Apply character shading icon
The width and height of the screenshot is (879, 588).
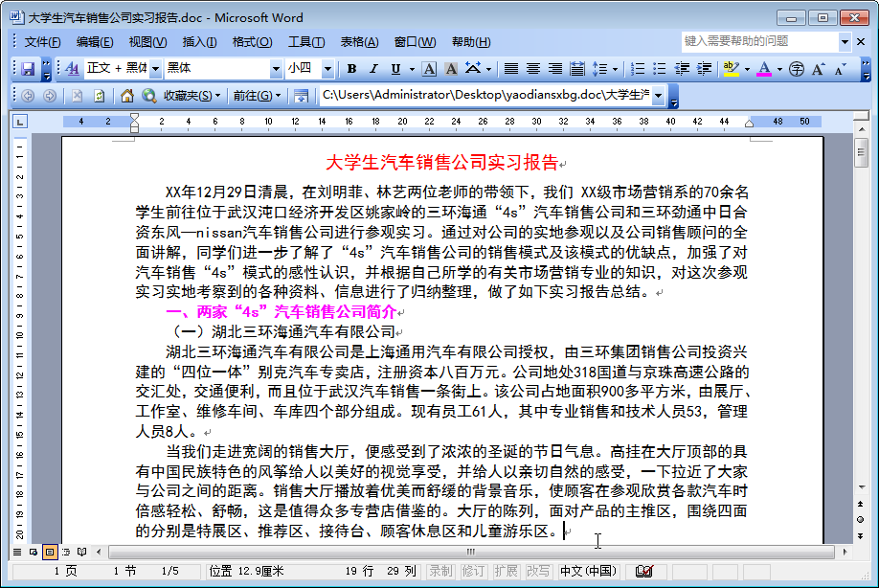pyautogui.click(x=451, y=69)
